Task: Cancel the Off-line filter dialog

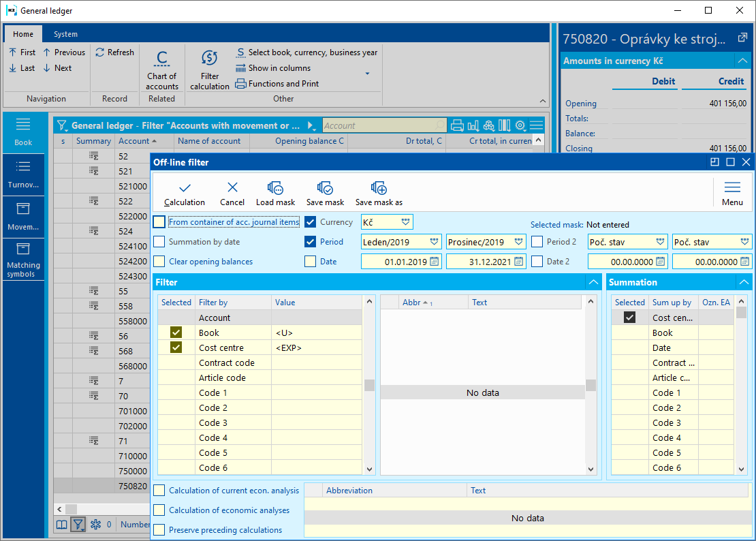Action: point(232,194)
